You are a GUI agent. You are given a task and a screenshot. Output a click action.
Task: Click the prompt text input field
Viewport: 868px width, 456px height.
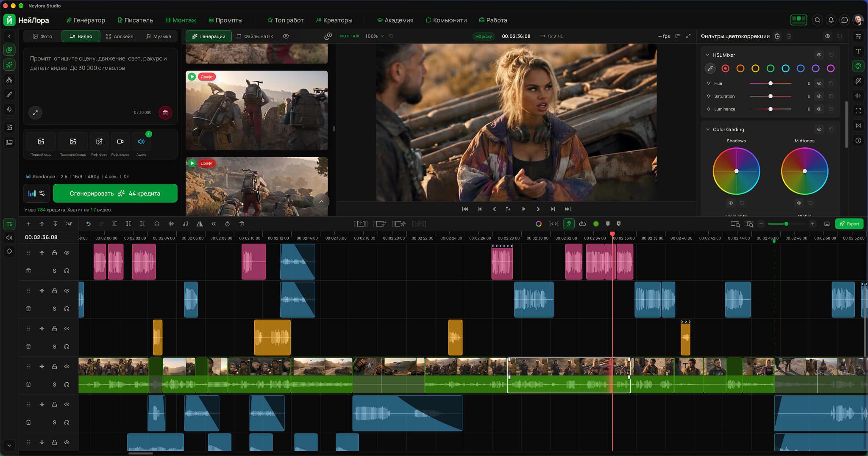pos(100,76)
